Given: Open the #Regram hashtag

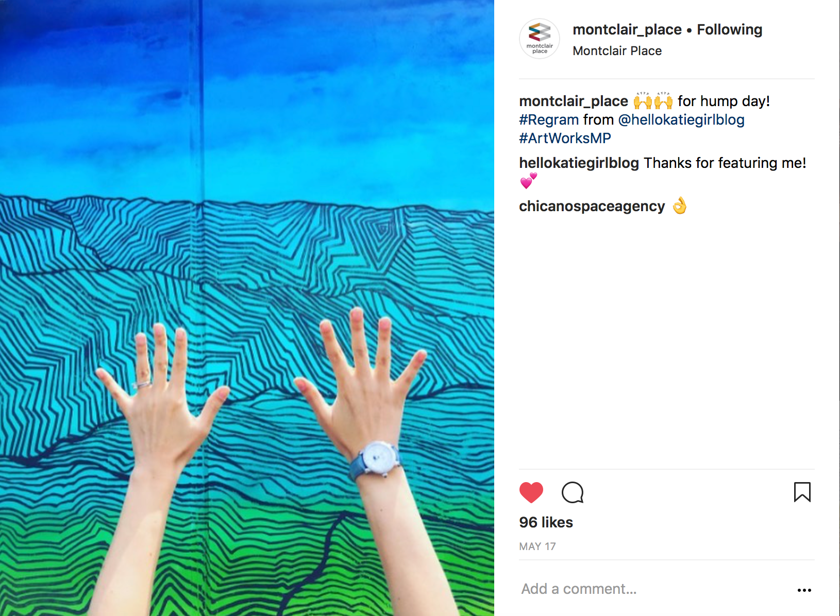Looking at the screenshot, I should [x=549, y=120].
